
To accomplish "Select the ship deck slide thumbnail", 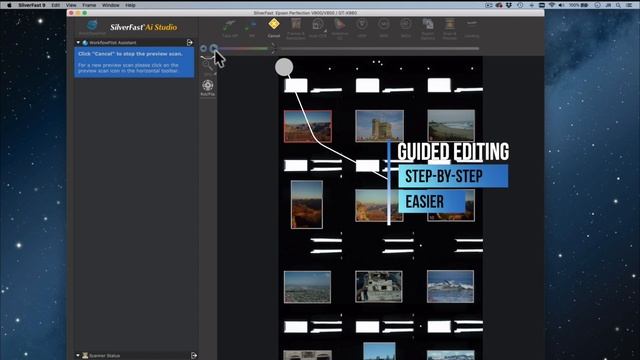I will click(x=379, y=287).
